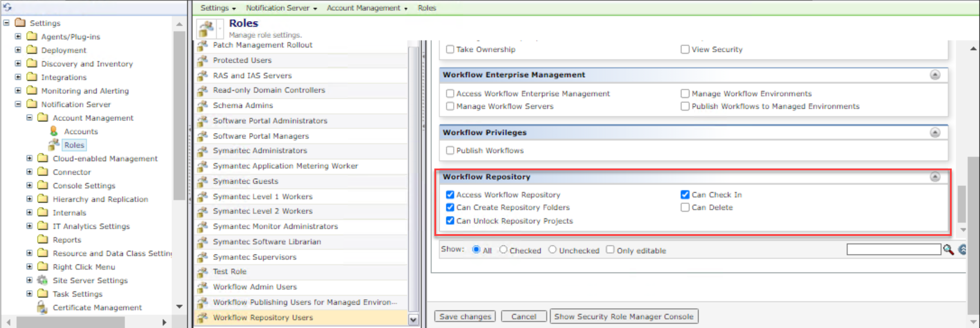The width and height of the screenshot is (980, 328).
Task: Collapse the Workflow Enterprise Management section
Action: coord(935,75)
